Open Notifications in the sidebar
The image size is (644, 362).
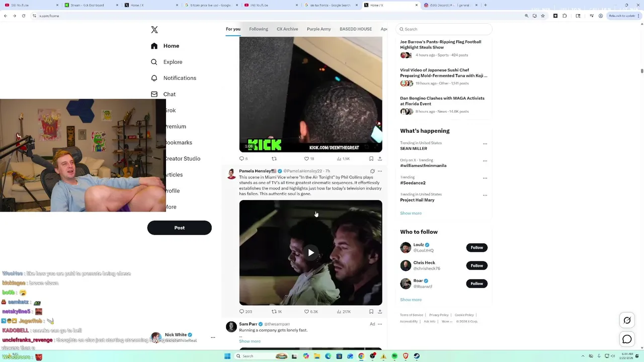[x=174, y=78]
